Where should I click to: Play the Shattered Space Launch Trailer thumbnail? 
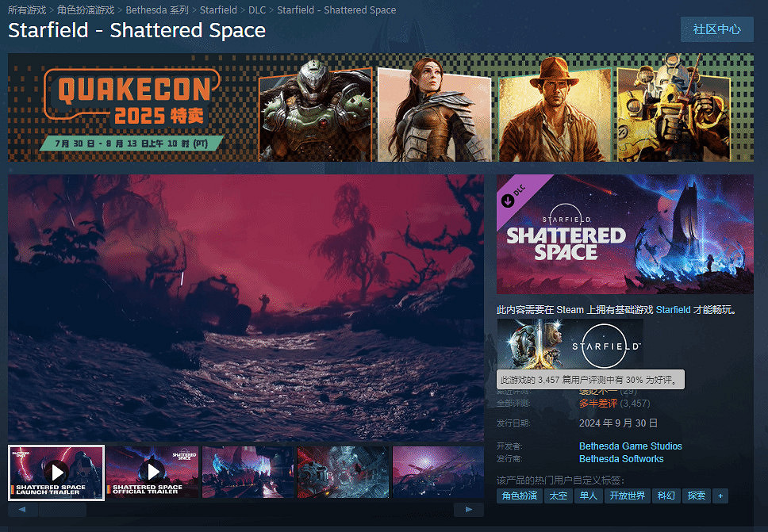56,472
